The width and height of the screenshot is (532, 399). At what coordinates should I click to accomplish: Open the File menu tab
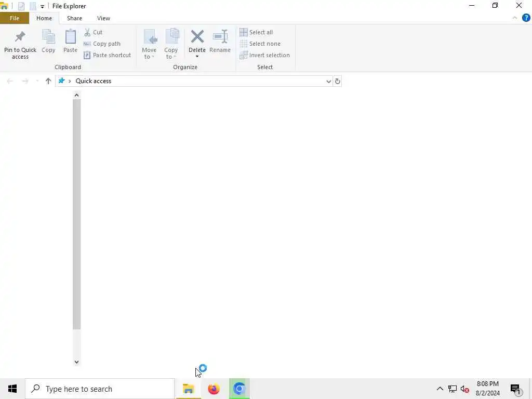[x=15, y=18]
